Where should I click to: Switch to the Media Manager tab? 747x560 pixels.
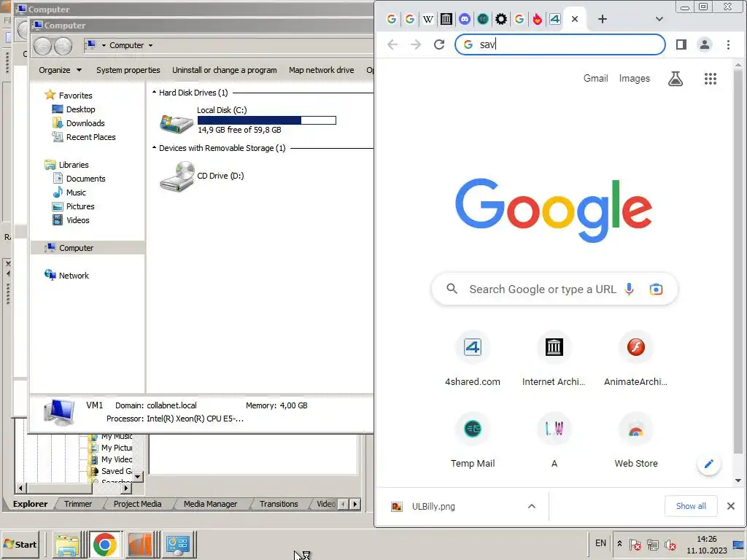click(x=210, y=504)
